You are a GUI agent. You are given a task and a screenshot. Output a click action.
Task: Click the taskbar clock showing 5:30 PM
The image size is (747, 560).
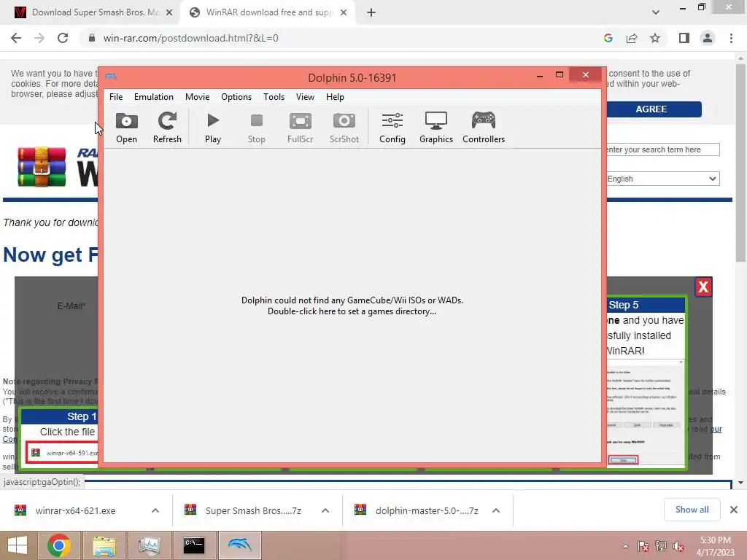715,546
